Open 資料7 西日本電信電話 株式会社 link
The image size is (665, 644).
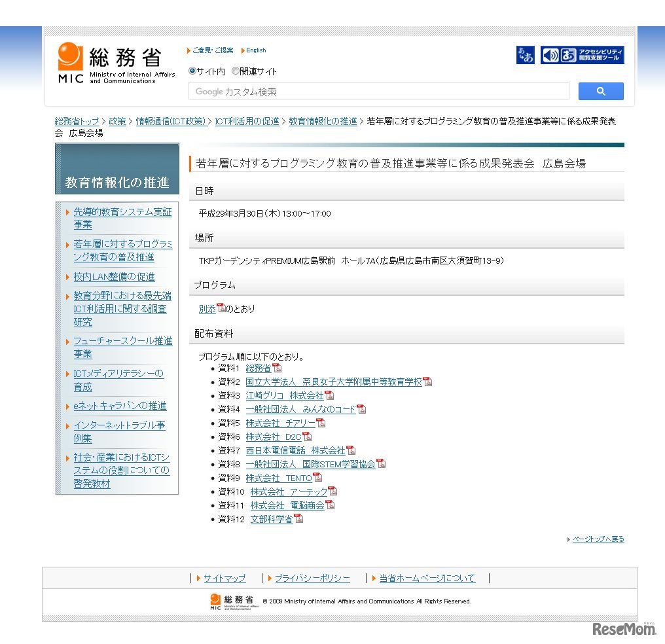(x=295, y=450)
